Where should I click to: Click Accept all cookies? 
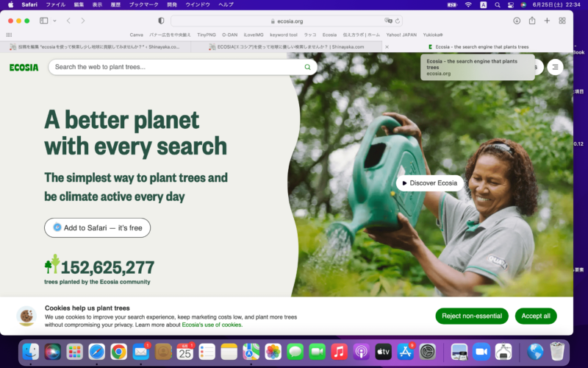[x=536, y=316]
